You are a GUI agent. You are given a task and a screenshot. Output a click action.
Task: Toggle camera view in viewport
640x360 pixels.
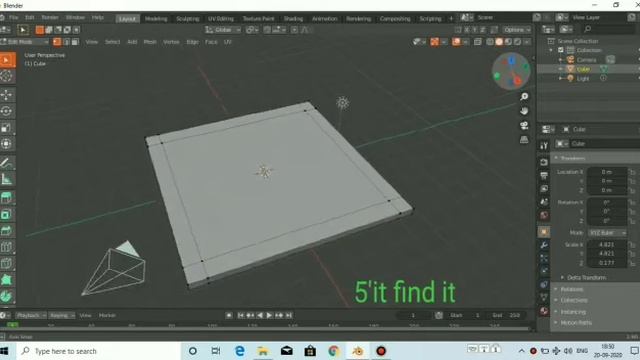tap(524, 125)
